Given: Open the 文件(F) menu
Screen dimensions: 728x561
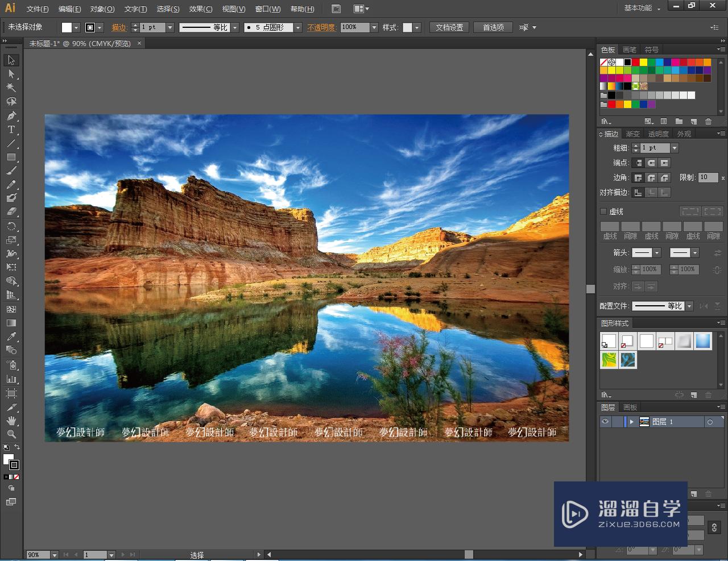Looking at the screenshot, I should (38, 9).
